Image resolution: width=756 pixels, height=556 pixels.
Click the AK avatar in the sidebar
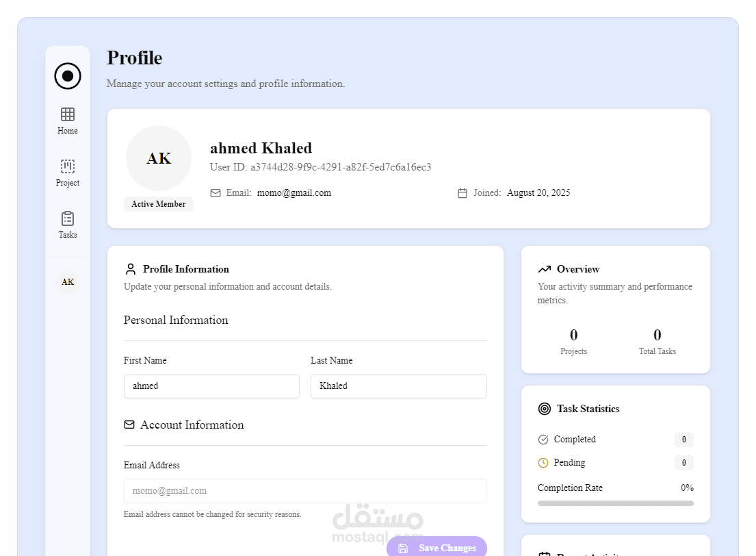[68, 282]
